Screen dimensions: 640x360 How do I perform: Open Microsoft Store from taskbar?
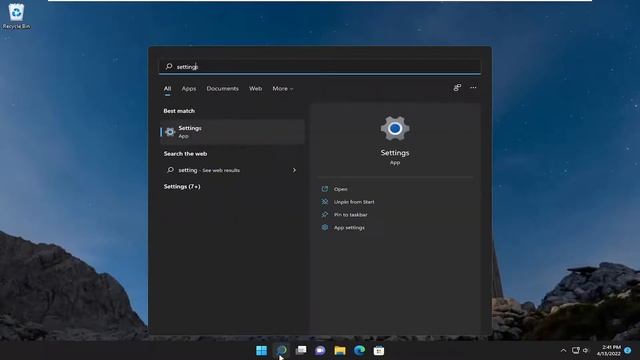click(379, 350)
